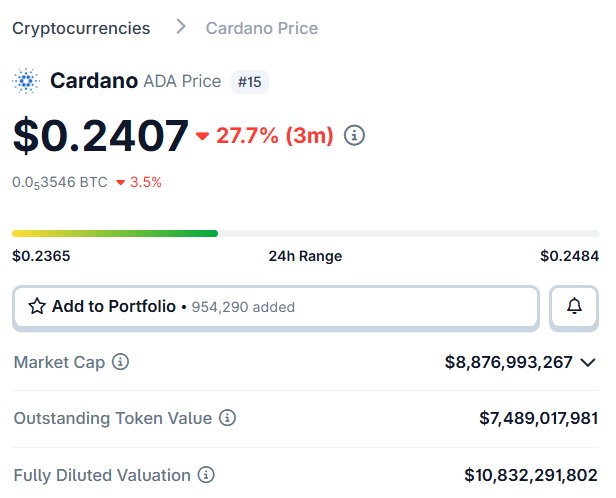Click the star icon in Add to Portfolio

[x=37, y=307]
